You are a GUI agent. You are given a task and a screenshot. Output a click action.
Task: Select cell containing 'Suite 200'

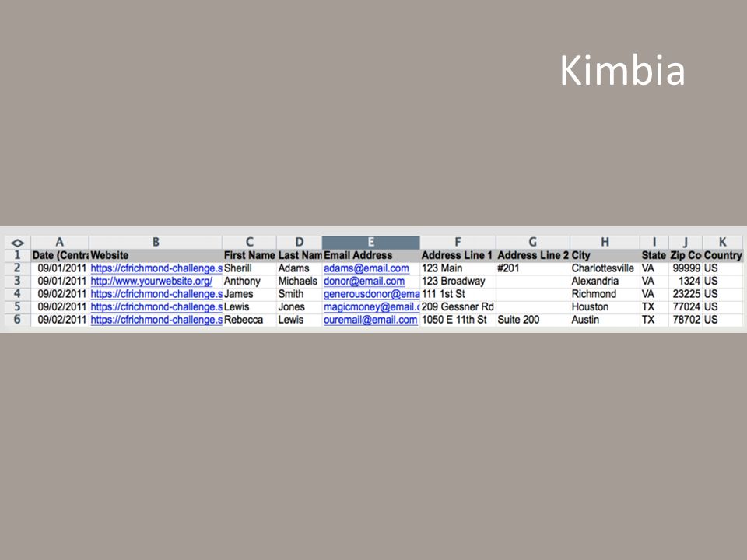click(x=532, y=320)
